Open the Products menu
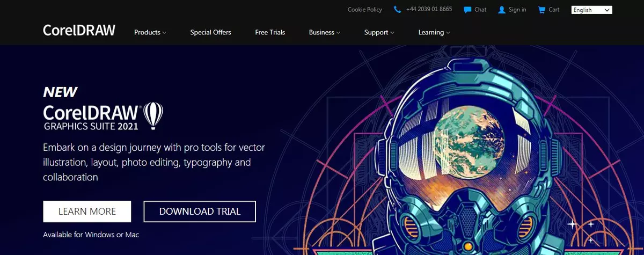This screenshot has width=644, height=255. 150,32
